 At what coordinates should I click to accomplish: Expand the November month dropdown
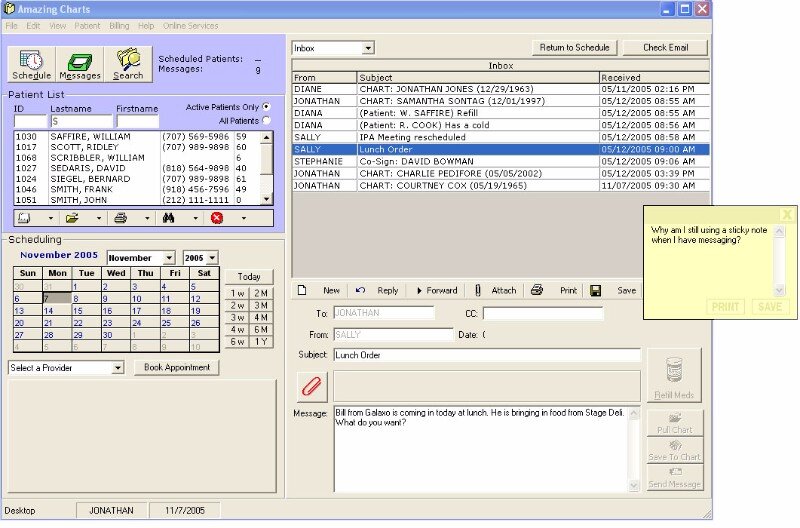(169, 258)
